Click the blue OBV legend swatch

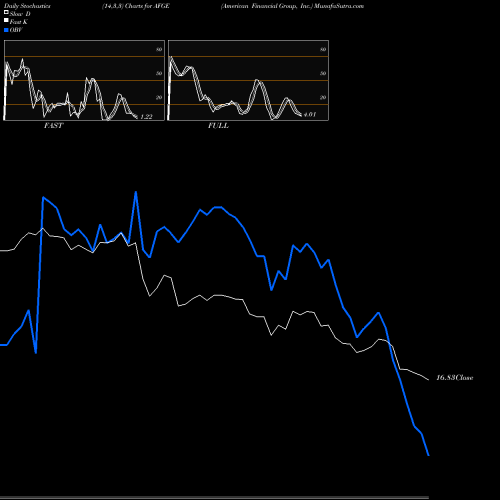tap(6, 30)
